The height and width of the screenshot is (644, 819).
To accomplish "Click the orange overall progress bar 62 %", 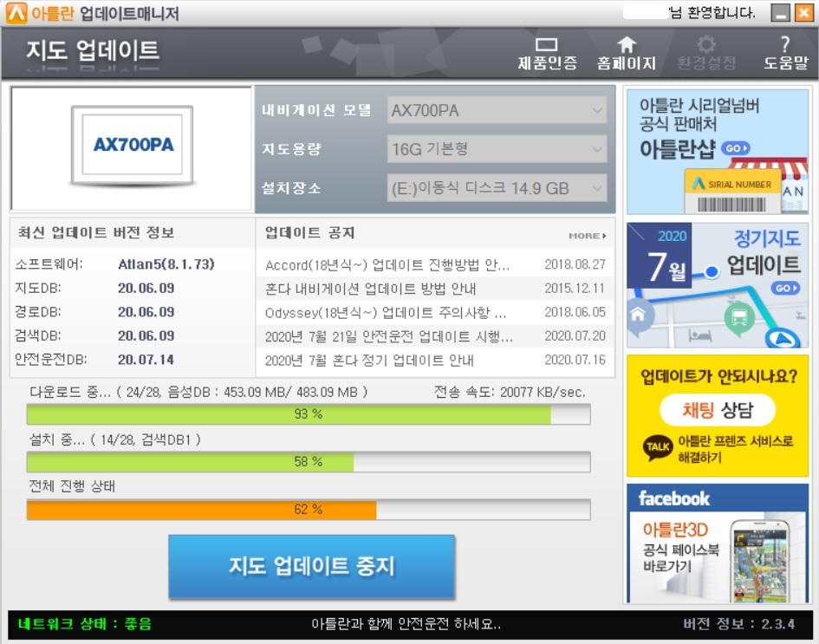I will pyautogui.click(x=309, y=510).
